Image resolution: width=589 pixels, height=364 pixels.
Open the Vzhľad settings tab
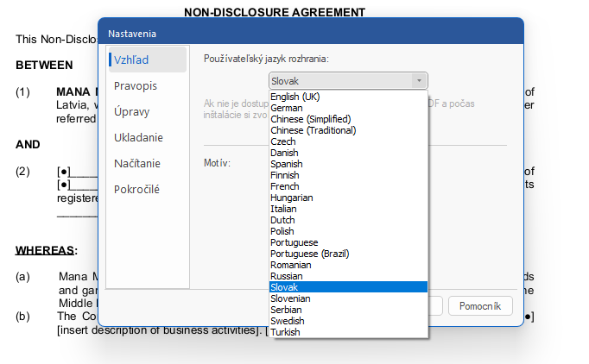pyautogui.click(x=147, y=60)
